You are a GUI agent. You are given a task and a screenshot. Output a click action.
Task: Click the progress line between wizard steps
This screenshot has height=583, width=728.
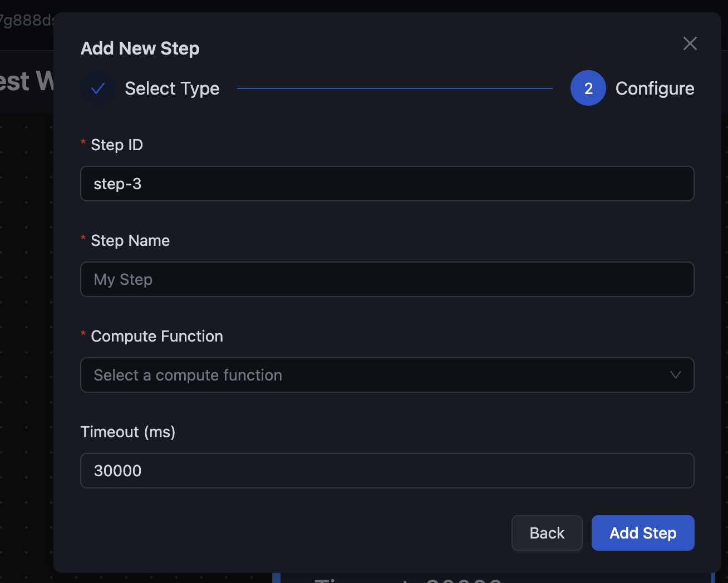395,88
